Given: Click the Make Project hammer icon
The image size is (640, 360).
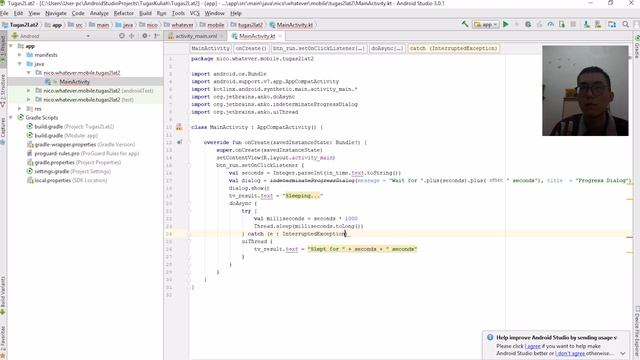Looking at the screenshot, I should pyautogui.click(x=464, y=24).
